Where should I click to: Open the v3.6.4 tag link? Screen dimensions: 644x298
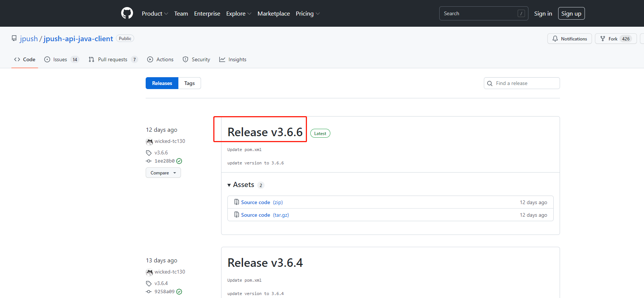(x=161, y=284)
